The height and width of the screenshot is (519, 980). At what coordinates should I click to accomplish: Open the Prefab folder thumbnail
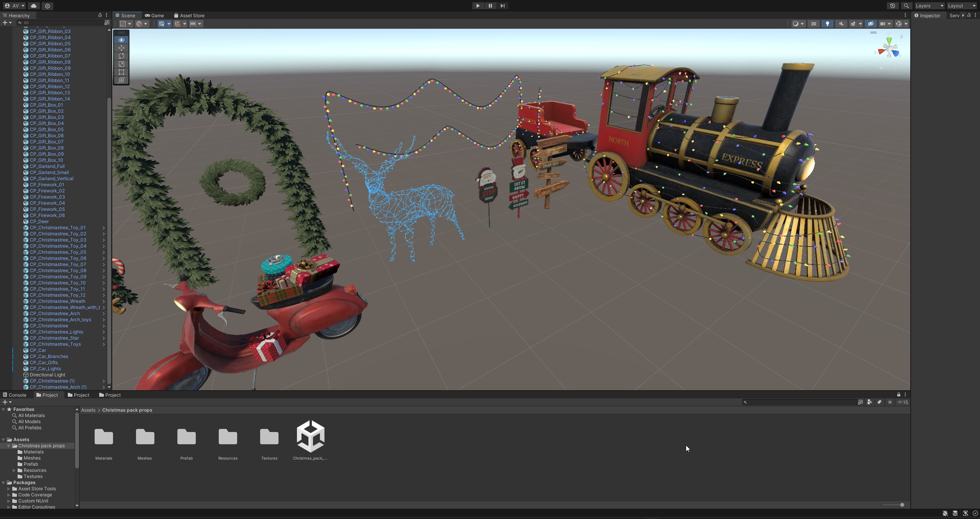click(x=187, y=437)
